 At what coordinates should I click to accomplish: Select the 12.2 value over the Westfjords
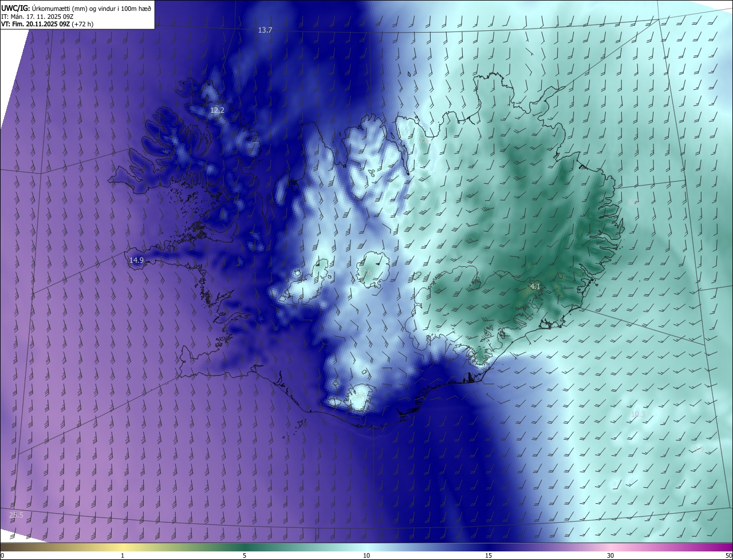(x=217, y=111)
